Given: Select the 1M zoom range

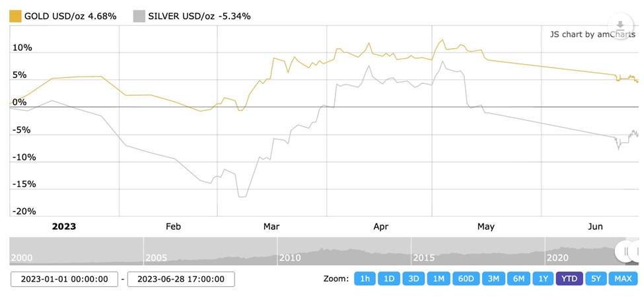Looking at the screenshot, I should [x=438, y=279].
